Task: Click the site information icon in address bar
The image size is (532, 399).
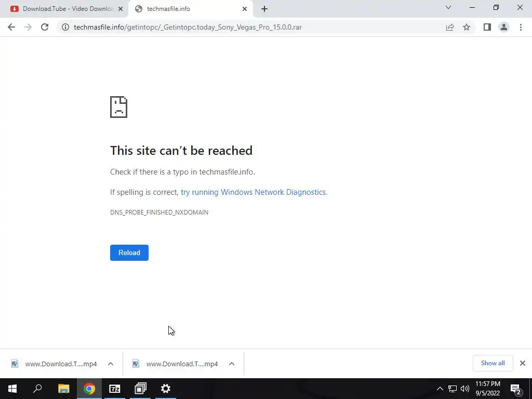Action: tap(65, 27)
